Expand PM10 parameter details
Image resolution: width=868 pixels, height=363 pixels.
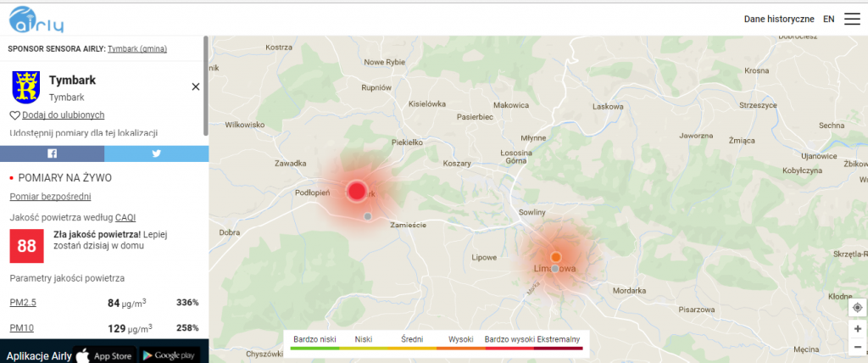click(x=21, y=327)
